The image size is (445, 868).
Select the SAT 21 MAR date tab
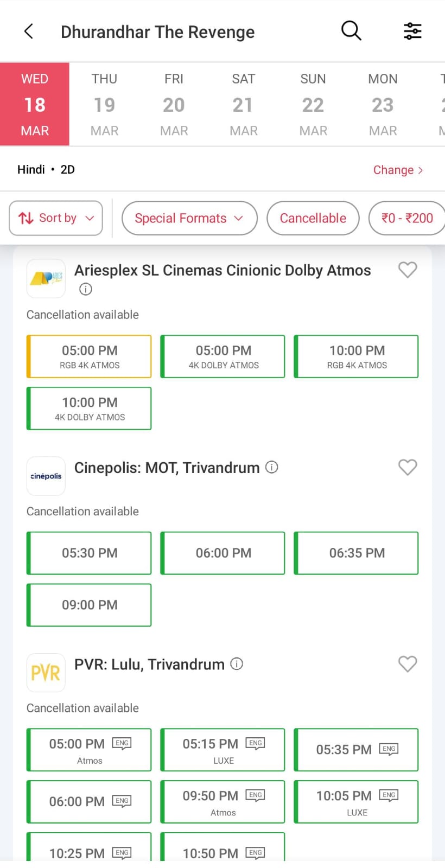pyautogui.click(x=243, y=105)
